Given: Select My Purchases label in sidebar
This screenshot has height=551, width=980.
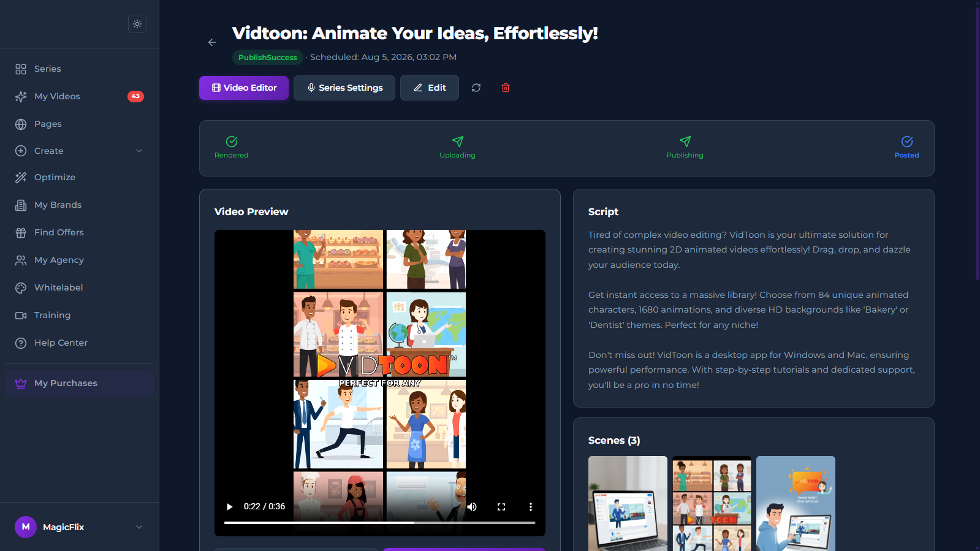Looking at the screenshot, I should [66, 383].
